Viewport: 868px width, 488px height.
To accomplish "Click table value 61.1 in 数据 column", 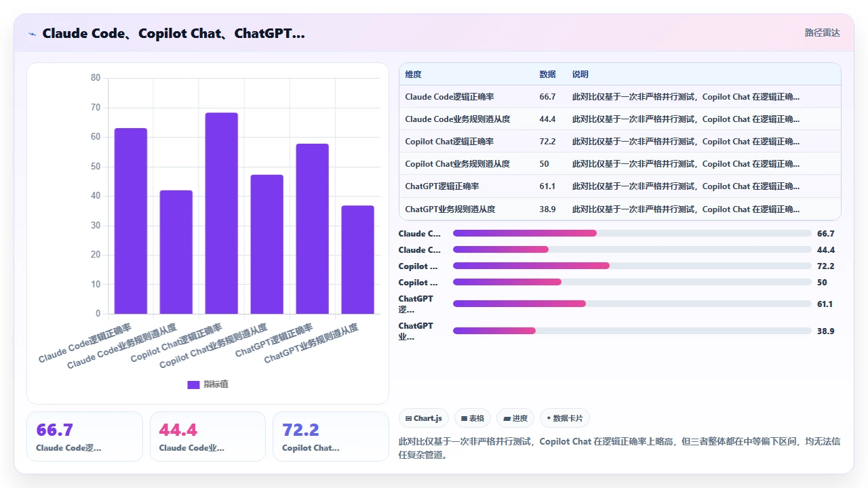I will [547, 186].
